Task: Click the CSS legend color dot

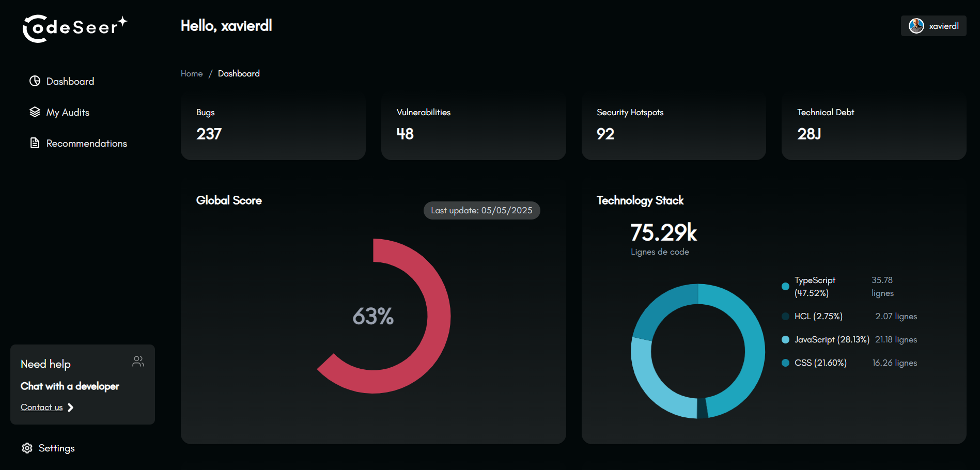Action: point(785,363)
